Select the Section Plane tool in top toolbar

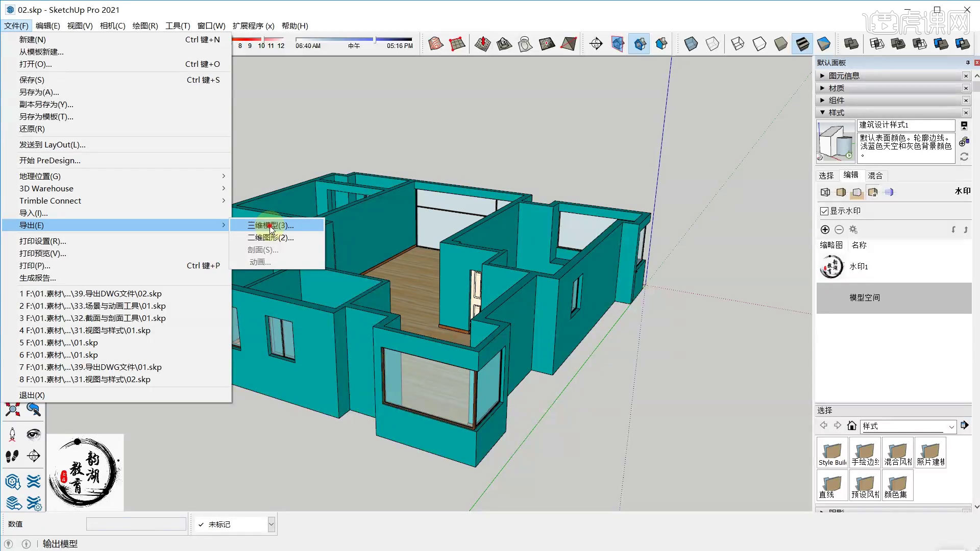point(596,44)
